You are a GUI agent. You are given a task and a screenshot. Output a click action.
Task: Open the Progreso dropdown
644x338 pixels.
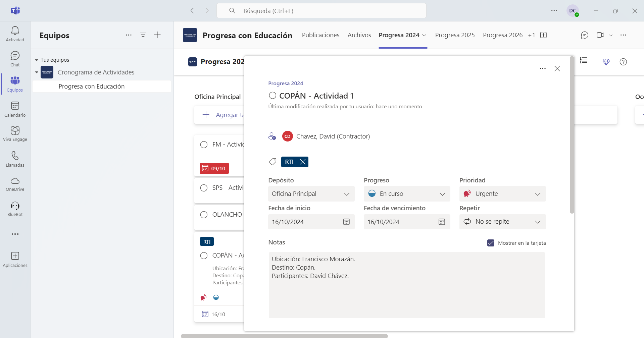(x=407, y=194)
